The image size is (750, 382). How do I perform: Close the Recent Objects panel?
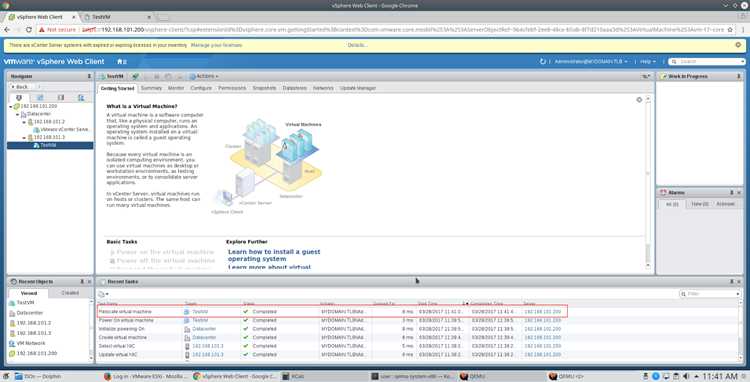[89, 282]
